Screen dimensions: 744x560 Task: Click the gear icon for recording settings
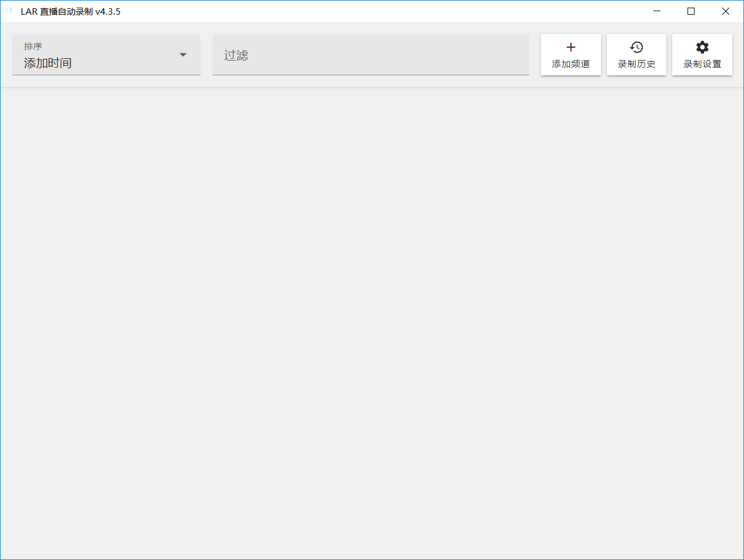tap(702, 48)
